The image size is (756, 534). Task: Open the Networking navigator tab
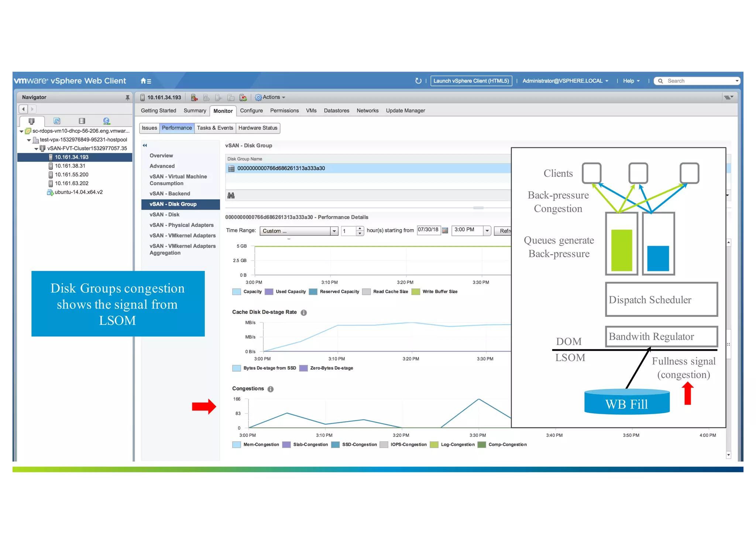click(107, 121)
